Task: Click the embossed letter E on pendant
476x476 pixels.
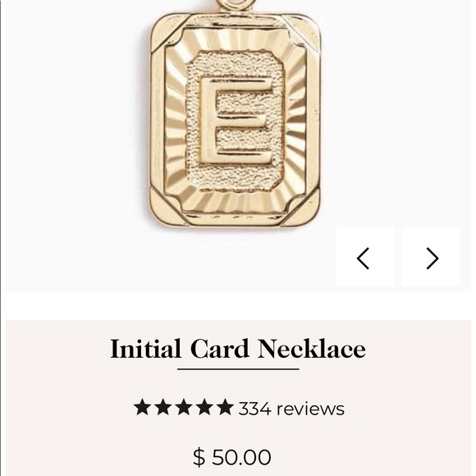Action: tap(236, 121)
